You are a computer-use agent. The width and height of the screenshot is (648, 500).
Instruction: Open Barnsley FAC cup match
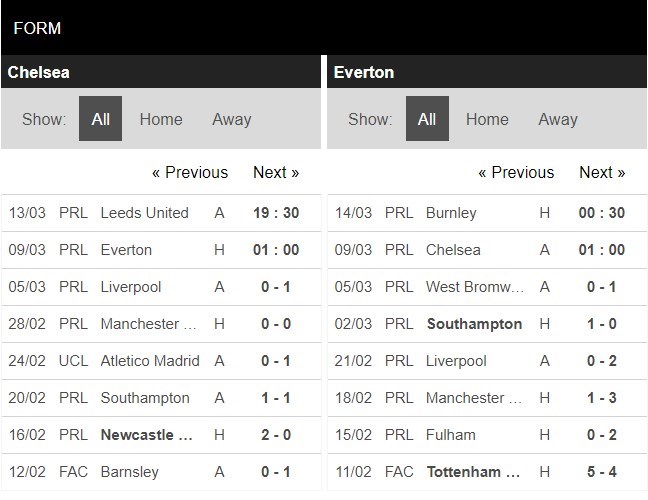[x=132, y=472]
